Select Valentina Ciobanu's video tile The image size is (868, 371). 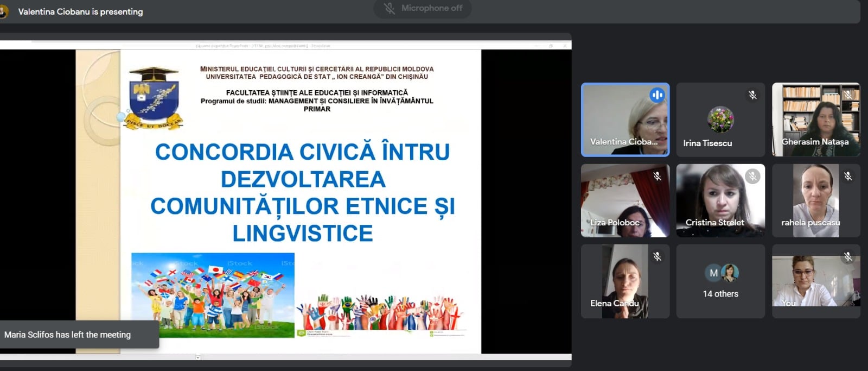(625, 120)
